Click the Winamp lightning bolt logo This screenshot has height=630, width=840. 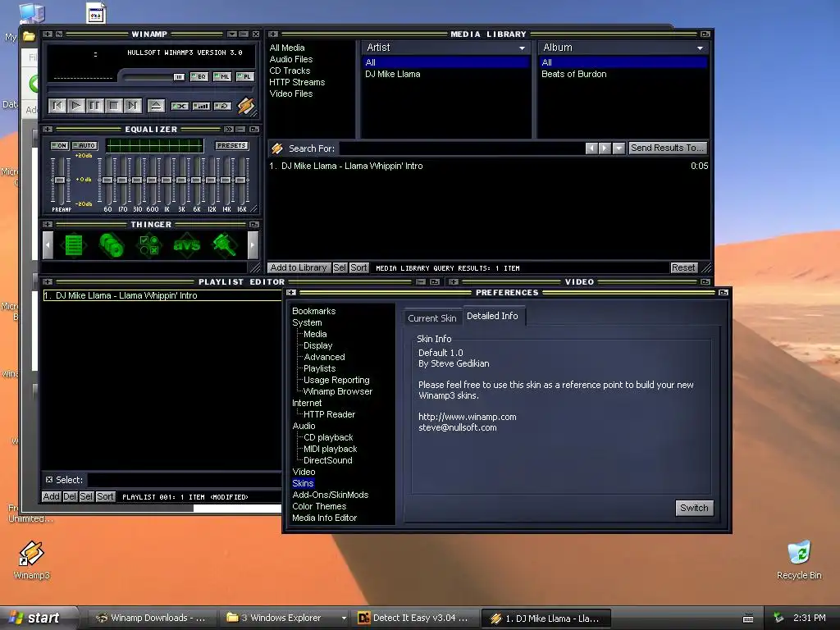tap(246, 106)
